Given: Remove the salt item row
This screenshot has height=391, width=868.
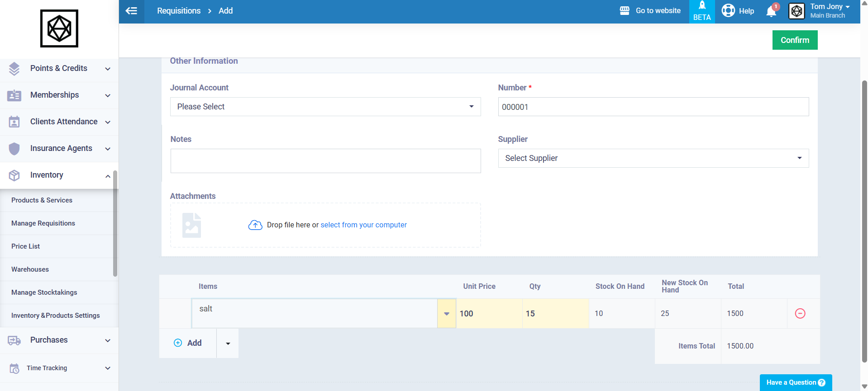Looking at the screenshot, I should [800, 313].
